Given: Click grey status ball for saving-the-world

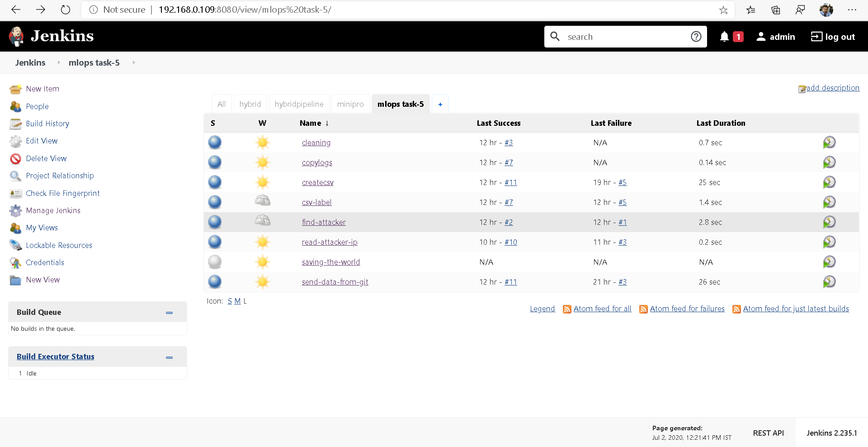Looking at the screenshot, I should click(215, 262).
